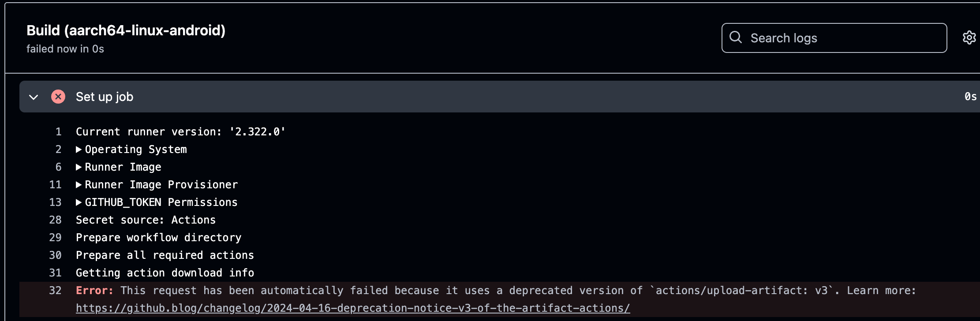Select log line number 1
Image resolution: width=980 pixels, height=321 pixels.
pyautogui.click(x=58, y=132)
